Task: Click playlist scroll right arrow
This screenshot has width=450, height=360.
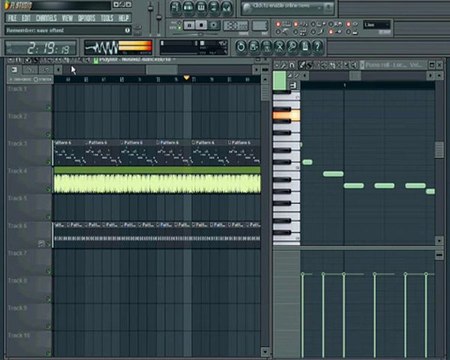Action: pyautogui.click(x=256, y=70)
